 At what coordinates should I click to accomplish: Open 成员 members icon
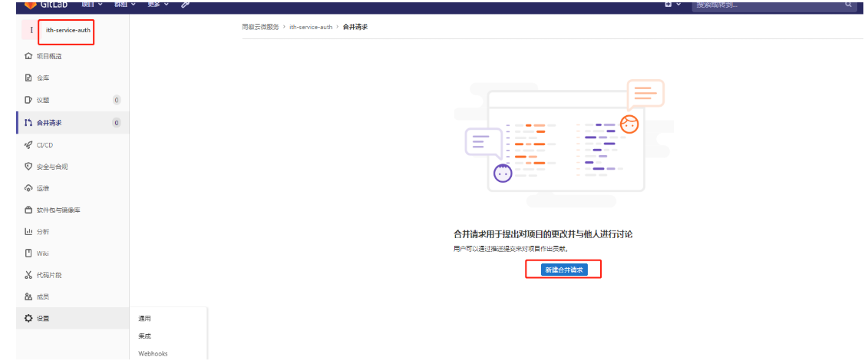click(x=28, y=296)
